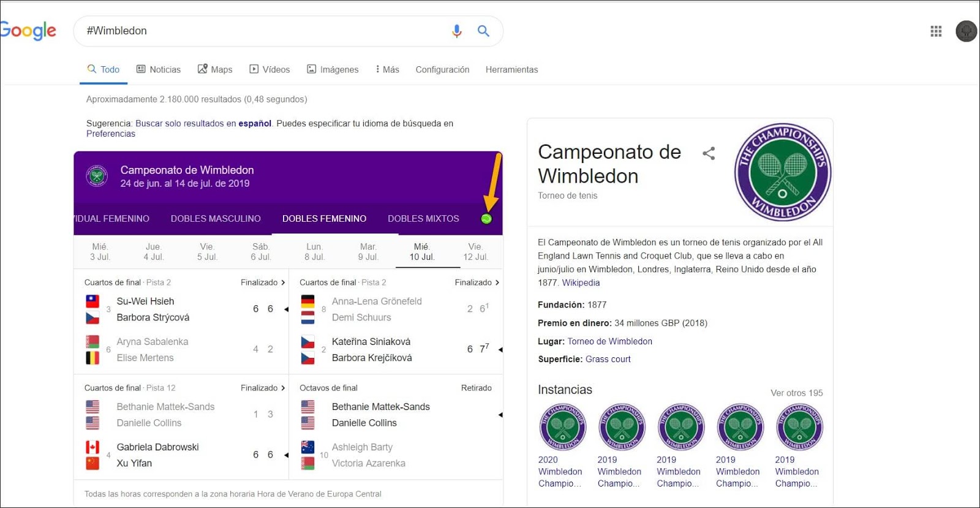
Task: Expand the Más search options menu
Action: (x=387, y=69)
